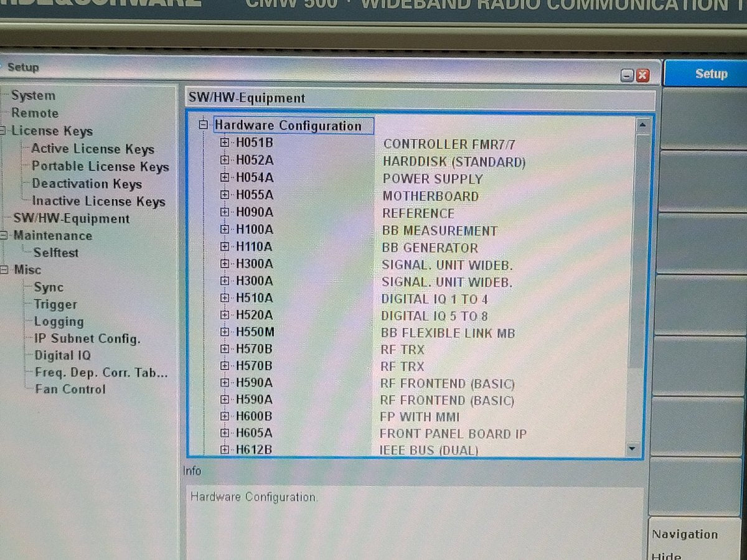747x560 pixels.
Task: Expand the H051B hardware node
Action: point(224,142)
